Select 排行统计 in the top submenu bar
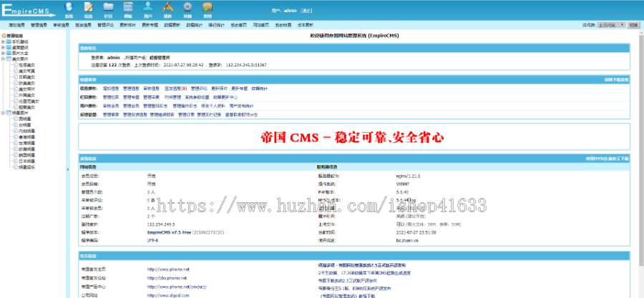The height and width of the screenshot is (298, 644). [216, 25]
